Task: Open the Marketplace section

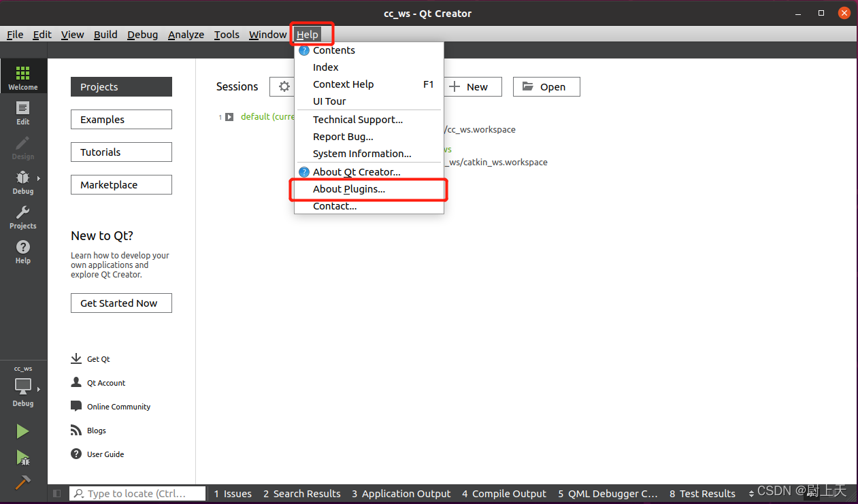Action: [121, 185]
